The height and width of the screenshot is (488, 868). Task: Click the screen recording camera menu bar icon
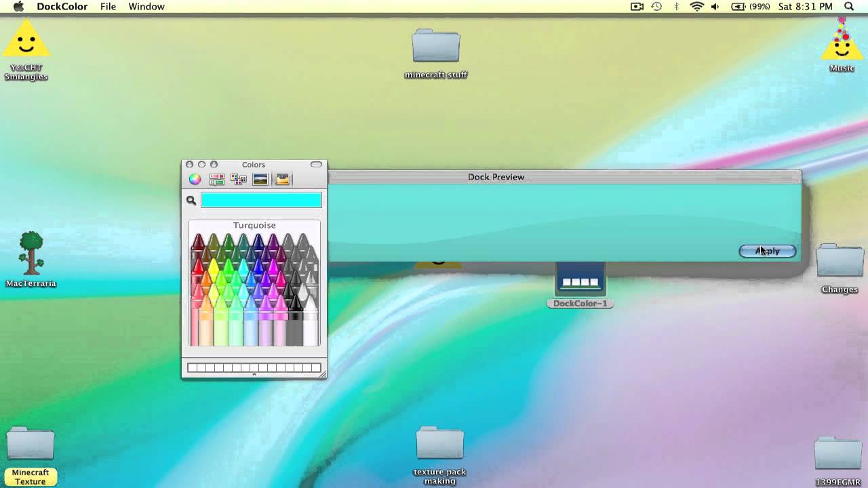[x=637, y=7]
